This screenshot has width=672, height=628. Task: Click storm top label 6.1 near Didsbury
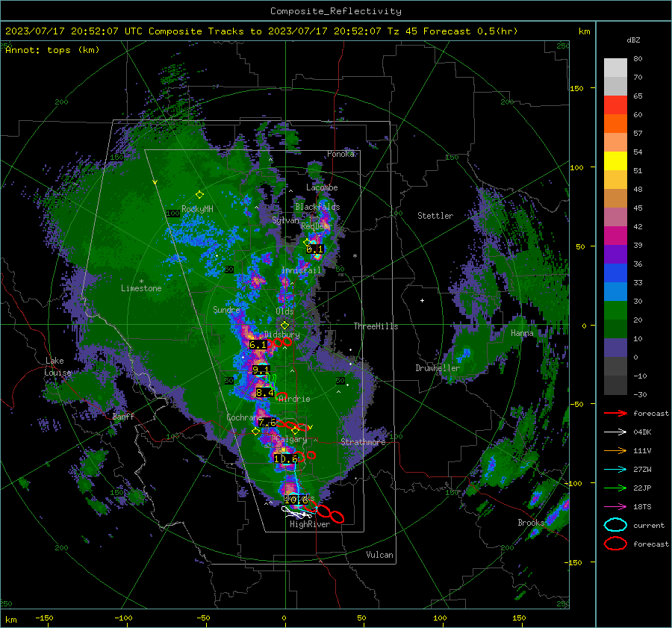click(x=258, y=345)
